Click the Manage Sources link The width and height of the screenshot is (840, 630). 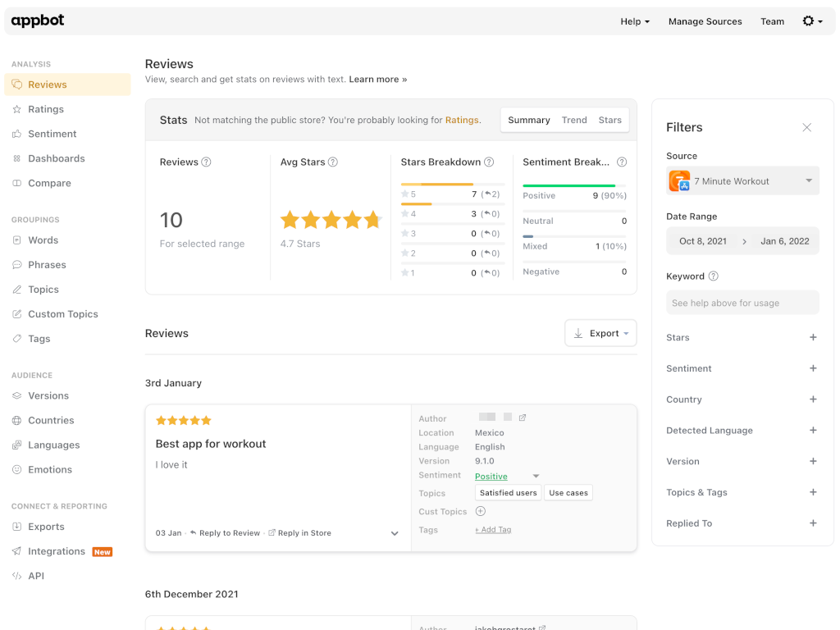(x=705, y=21)
